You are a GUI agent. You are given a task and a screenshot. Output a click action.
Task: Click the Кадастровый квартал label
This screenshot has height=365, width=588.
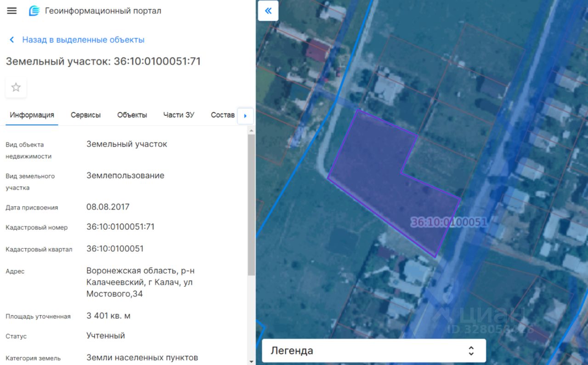[39, 250]
